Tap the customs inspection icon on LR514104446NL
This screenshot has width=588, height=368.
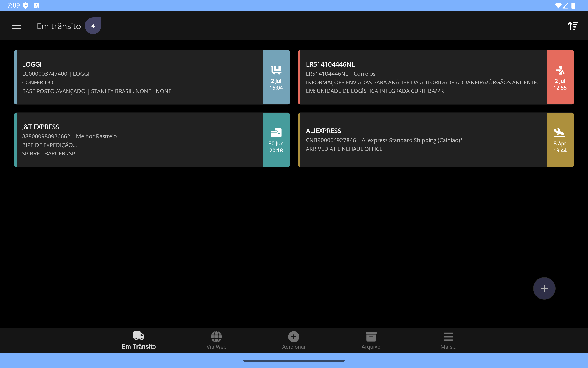click(560, 70)
